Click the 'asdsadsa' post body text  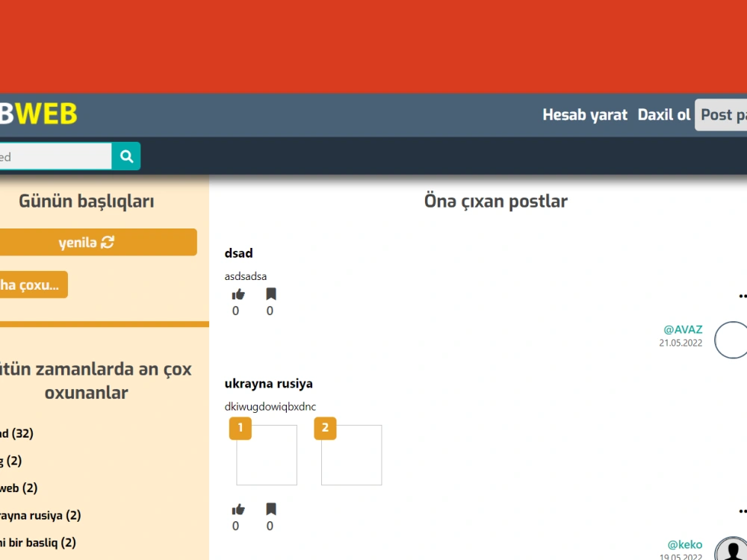245,277
